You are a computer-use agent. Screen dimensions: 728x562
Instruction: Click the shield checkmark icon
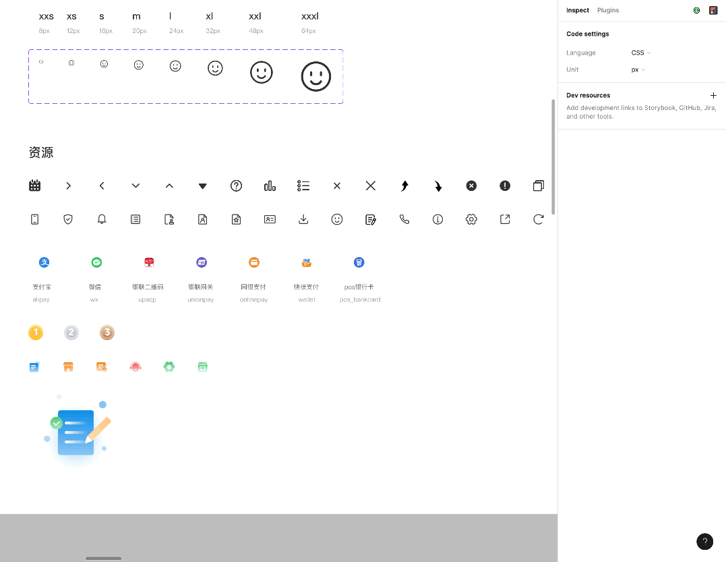68,219
